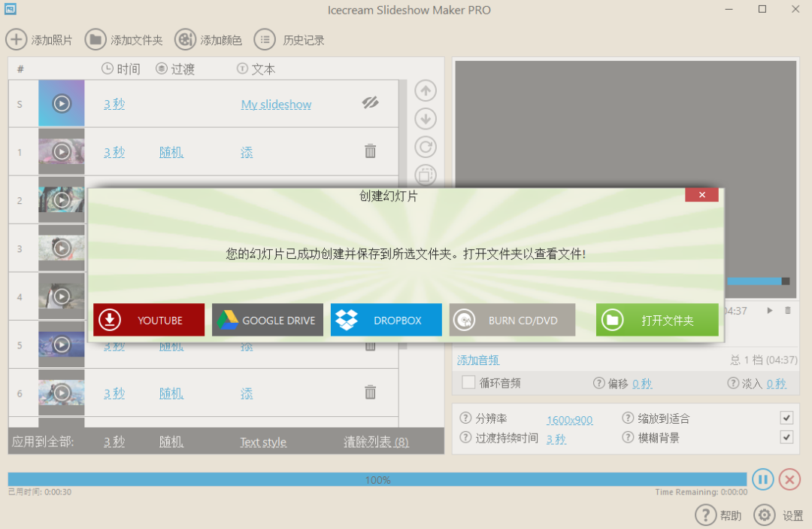Toggle Blur background checkbox
The width and height of the screenshot is (812, 529).
[x=786, y=437]
